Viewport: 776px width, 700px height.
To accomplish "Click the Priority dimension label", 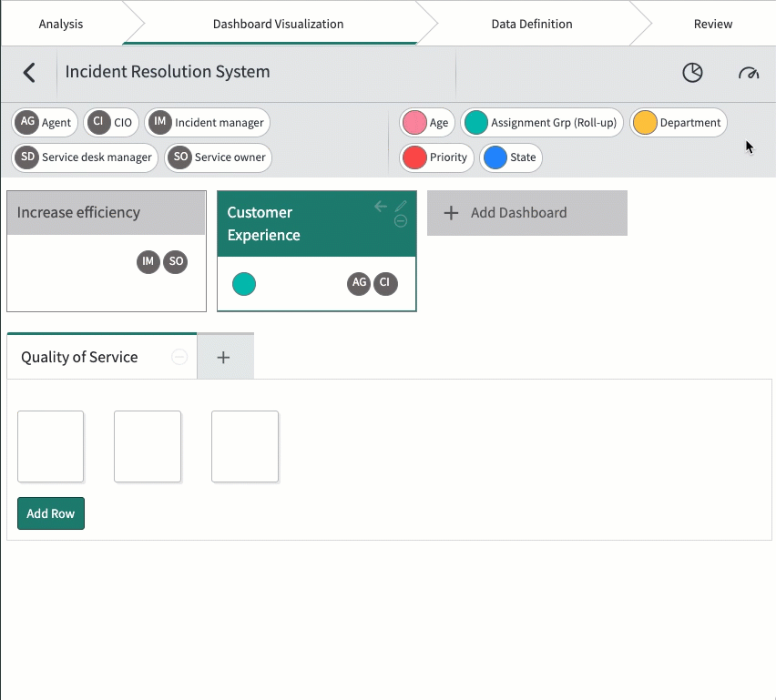I will click(448, 157).
